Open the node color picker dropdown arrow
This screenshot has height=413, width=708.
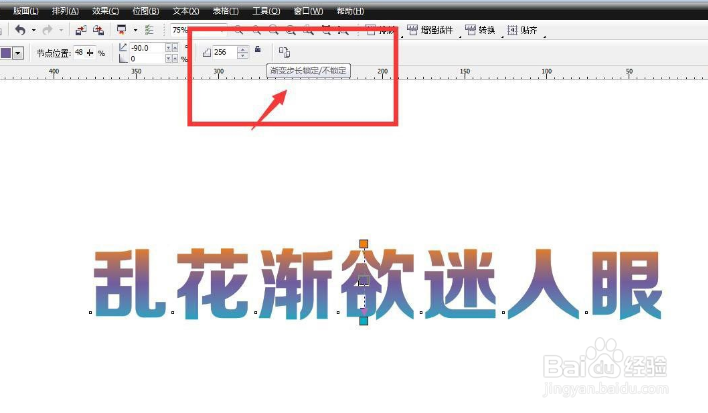click(18, 53)
